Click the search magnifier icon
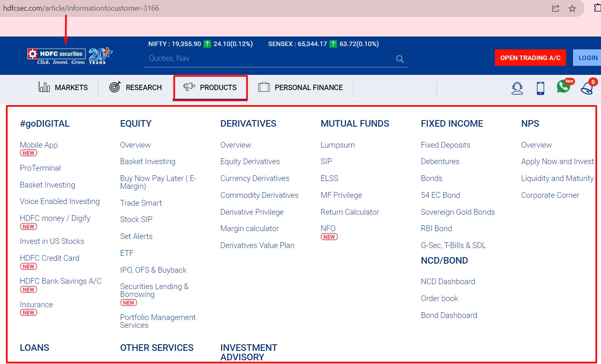 point(400,59)
